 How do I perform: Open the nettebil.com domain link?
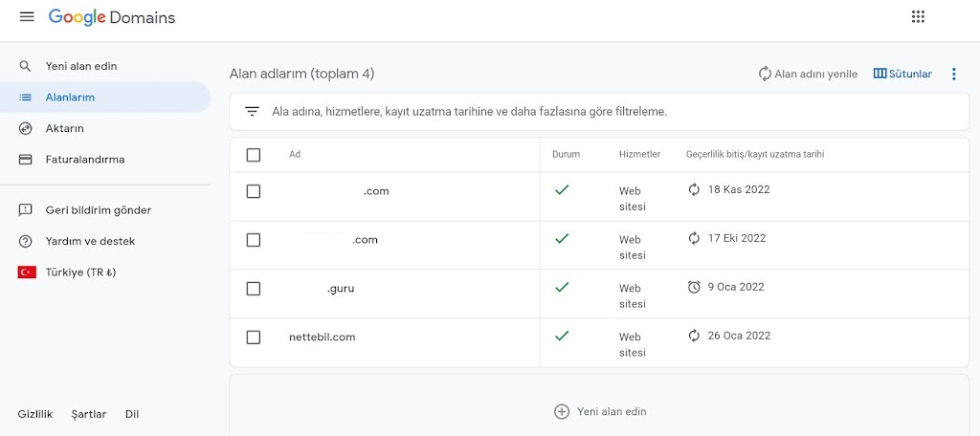point(322,338)
